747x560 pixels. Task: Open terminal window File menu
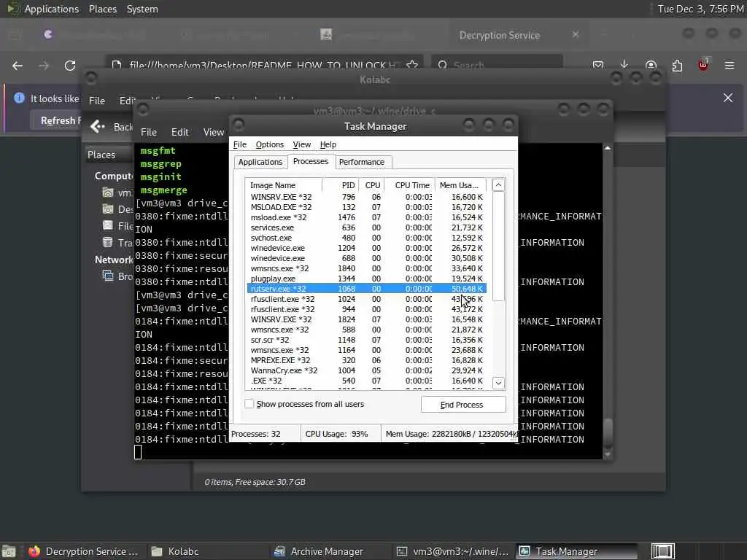(149, 132)
